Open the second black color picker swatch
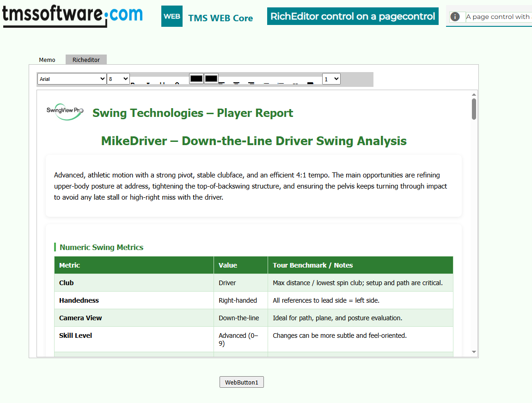The width and height of the screenshot is (532, 403). point(211,79)
